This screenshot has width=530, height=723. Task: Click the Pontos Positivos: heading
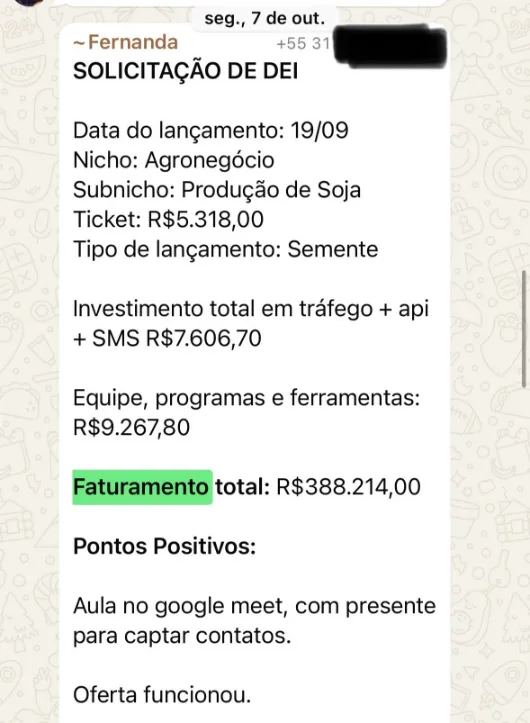pyautogui.click(x=165, y=546)
